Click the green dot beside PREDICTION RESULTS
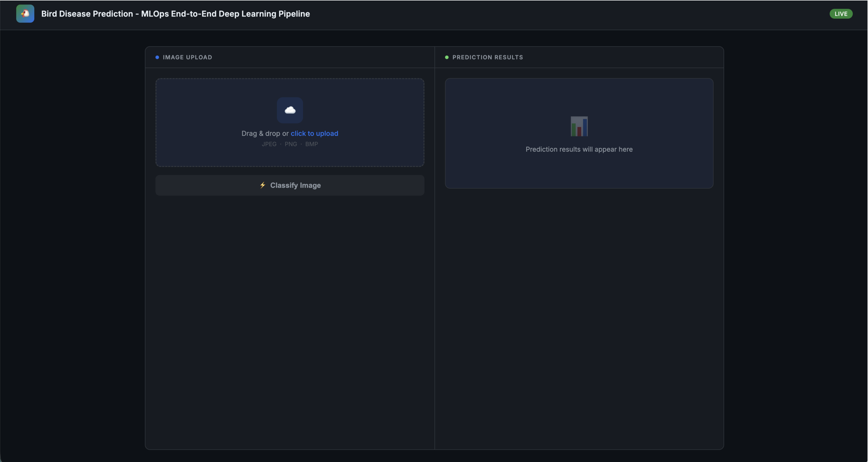The image size is (868, 462). pos(447,57)
